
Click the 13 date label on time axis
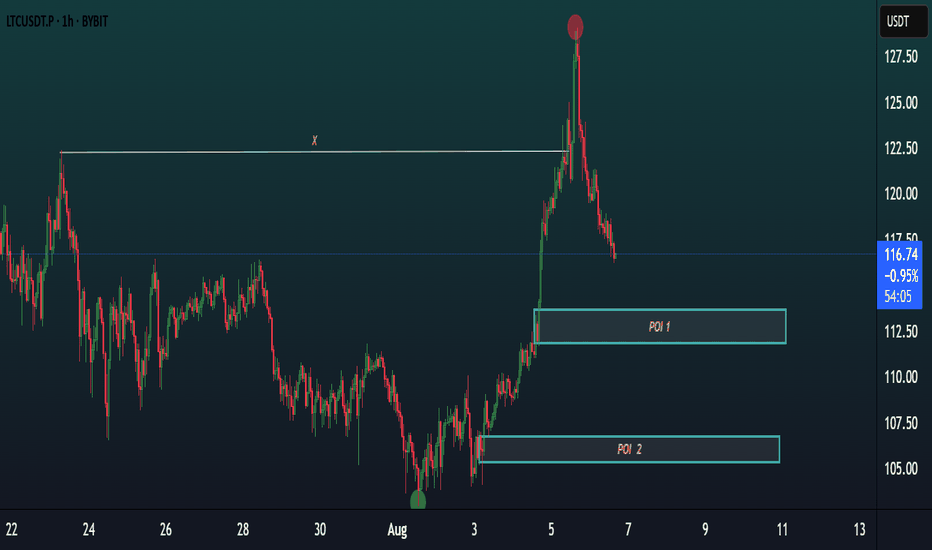point(859,529)
